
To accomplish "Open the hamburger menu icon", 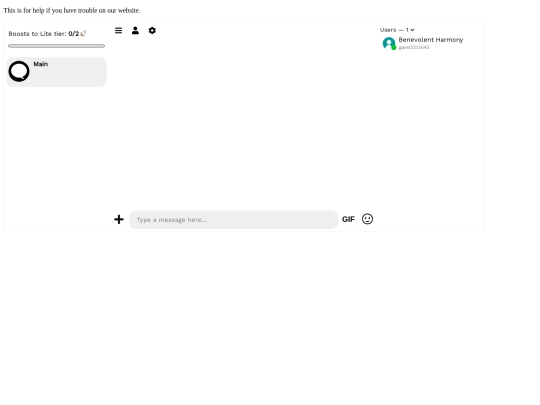I will point(118,31).
